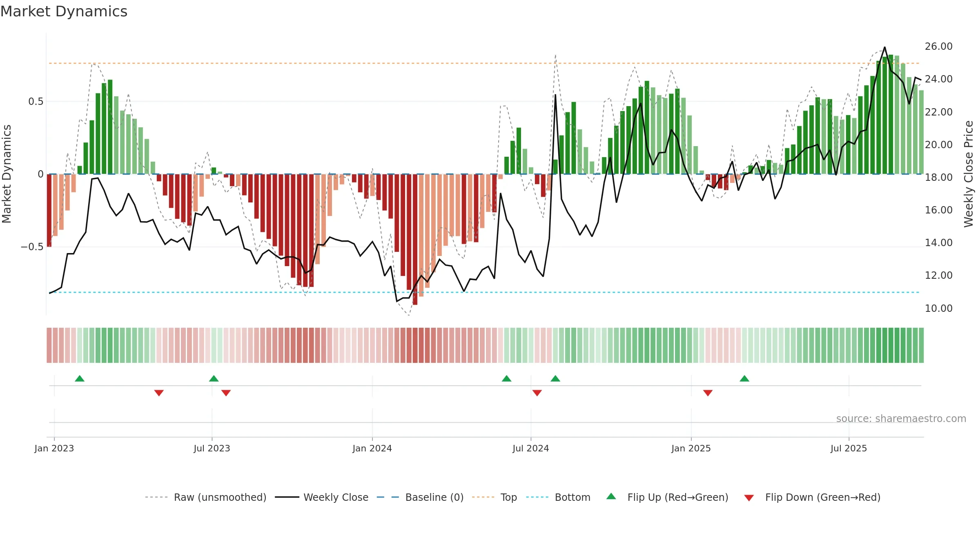Click the 10.00 price axis label
This screenshot has width=980, height=551.
[939, 308]
